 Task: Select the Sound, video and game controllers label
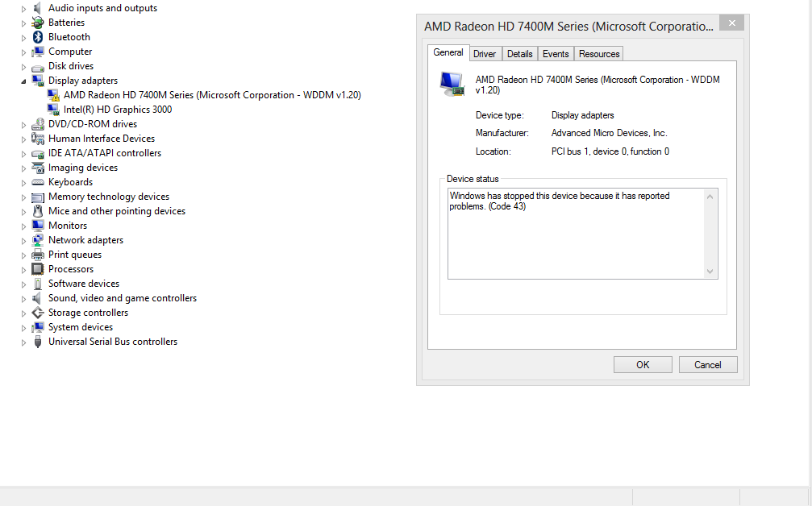point(123,298)
